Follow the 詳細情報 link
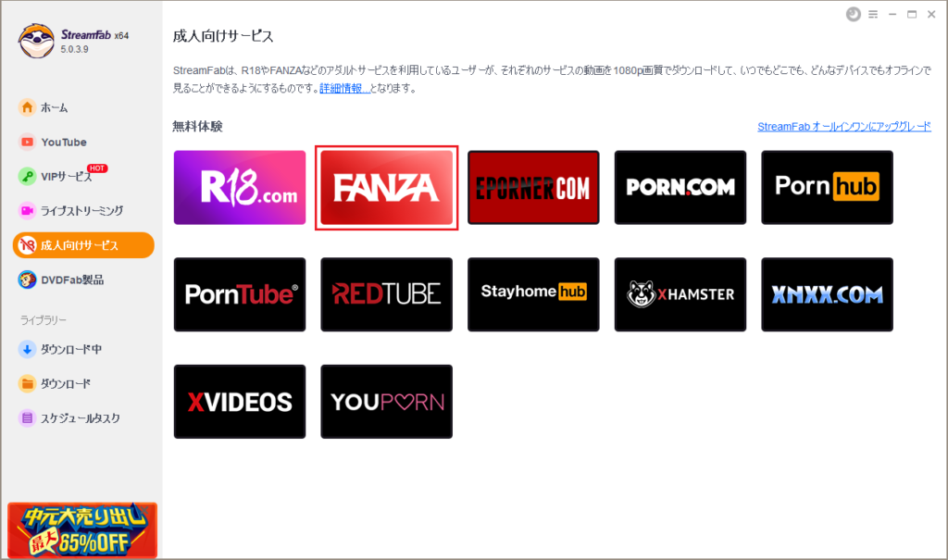Screen dimensions: 948x560 coord(344,88)
